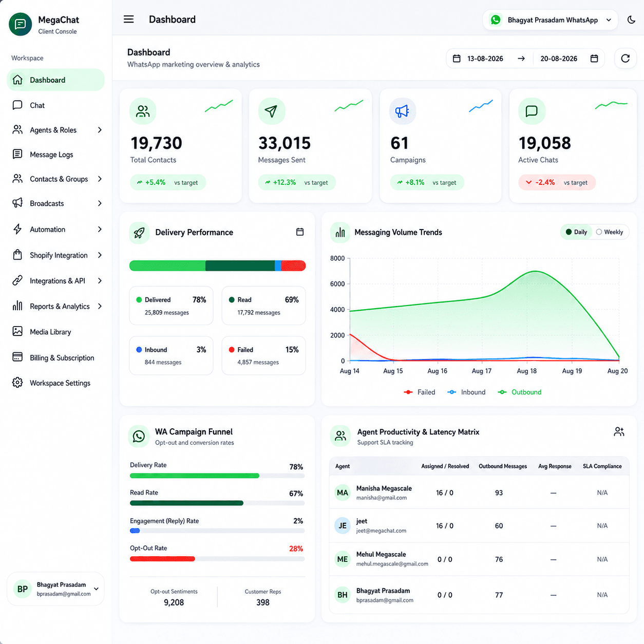Image resolution: width=644 pixels, height=644 pixels.
Task: Toggle the hamburger sidebar menu icon
Action: pyautogui.click(x=128, y=20)
